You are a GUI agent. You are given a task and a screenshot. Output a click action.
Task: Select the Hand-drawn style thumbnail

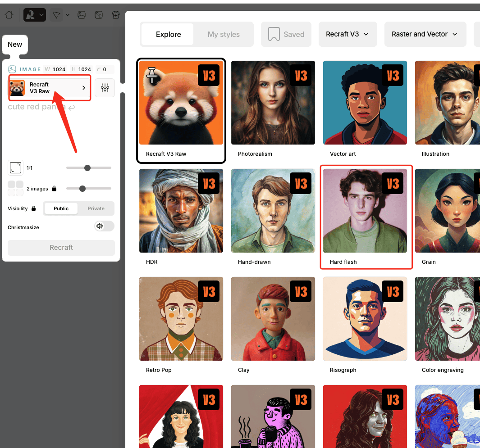point(273,211)
